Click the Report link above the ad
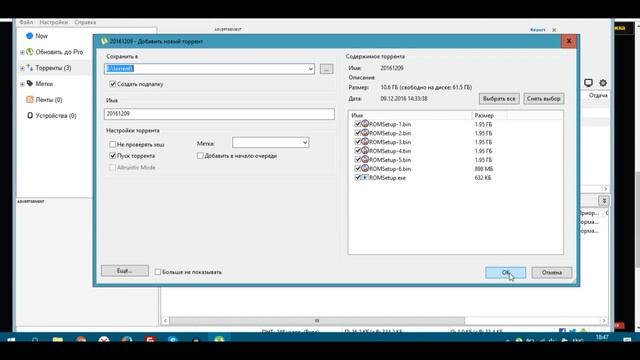This screenshot has width=640, height=360. coord(538,30)
